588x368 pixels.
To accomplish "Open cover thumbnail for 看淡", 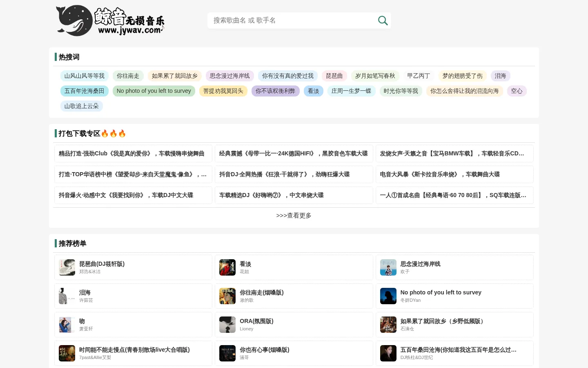I will pyautogui.click(x=227, y=267).
